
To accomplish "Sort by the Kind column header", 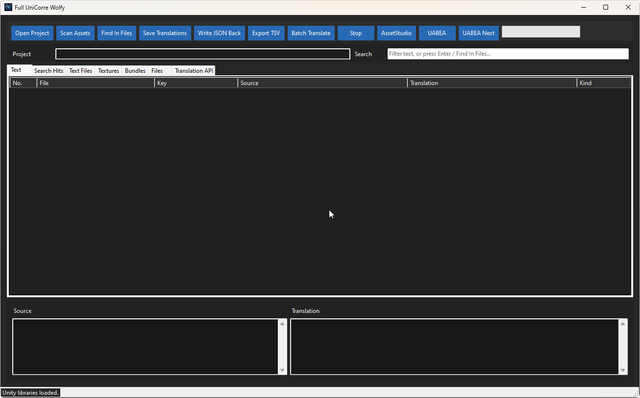I will (604, 83).
